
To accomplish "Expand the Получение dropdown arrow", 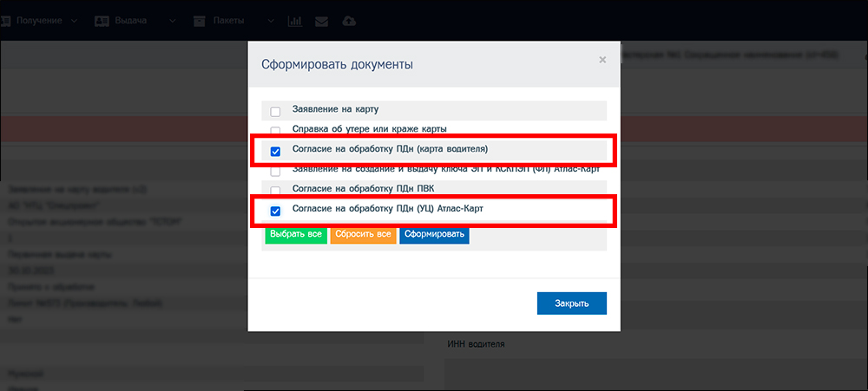I will click(74, 20).
